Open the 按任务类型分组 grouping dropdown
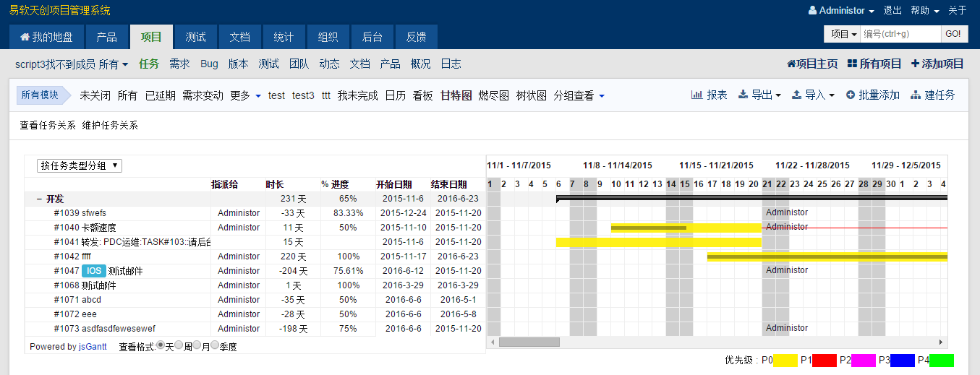Screen dimensions: 980x375 click(80, 165)
